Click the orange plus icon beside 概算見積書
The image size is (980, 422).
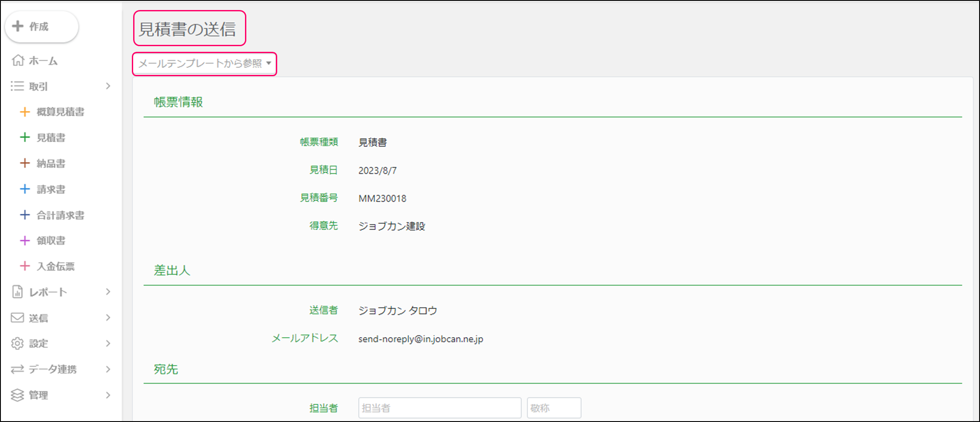click(25, 112)
